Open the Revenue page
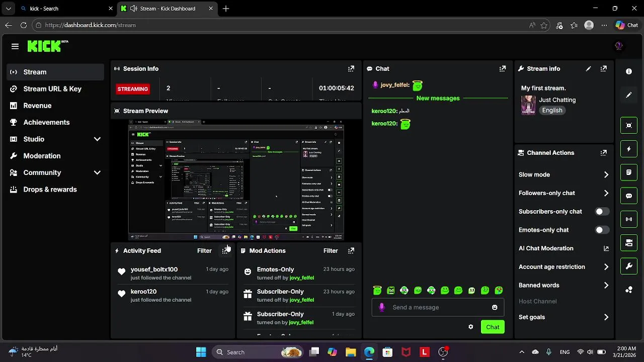 (55, 106)
